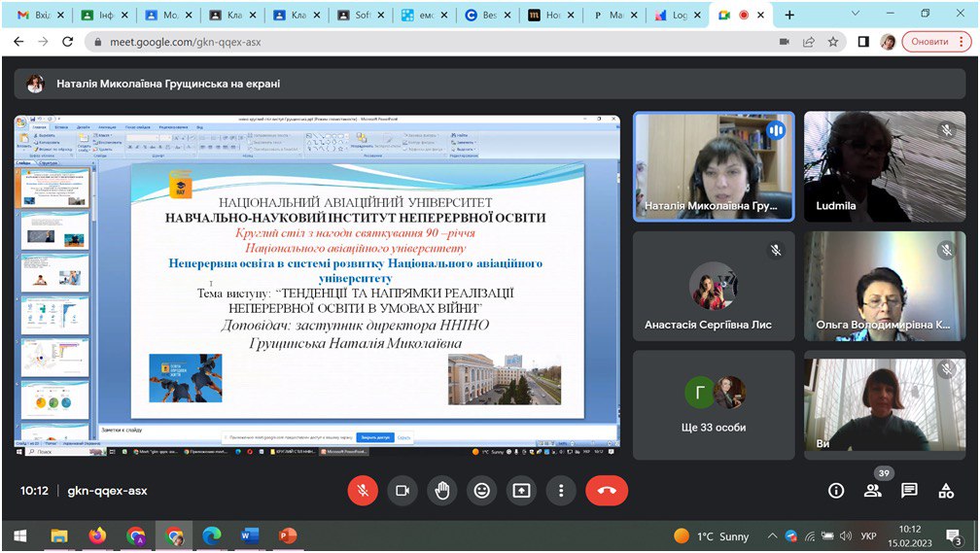The image size is (980, 553).
Task: Leave the call with the red hang-up button
Action: point(607,491)
